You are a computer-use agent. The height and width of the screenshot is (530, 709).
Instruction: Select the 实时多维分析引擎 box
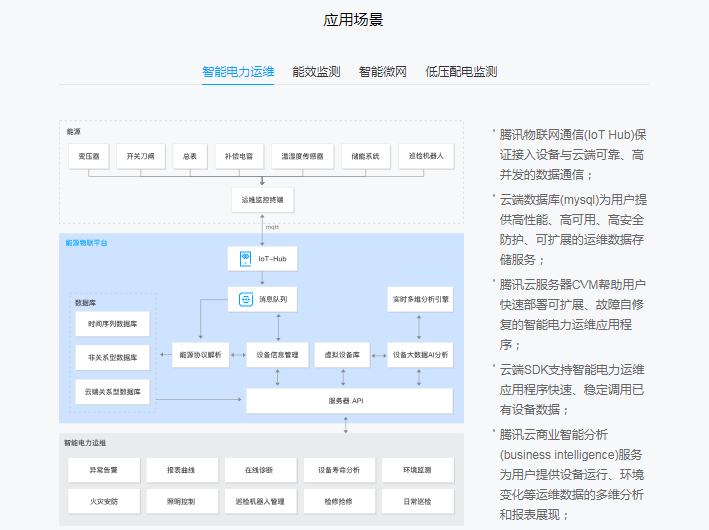[x=421, y=299]
